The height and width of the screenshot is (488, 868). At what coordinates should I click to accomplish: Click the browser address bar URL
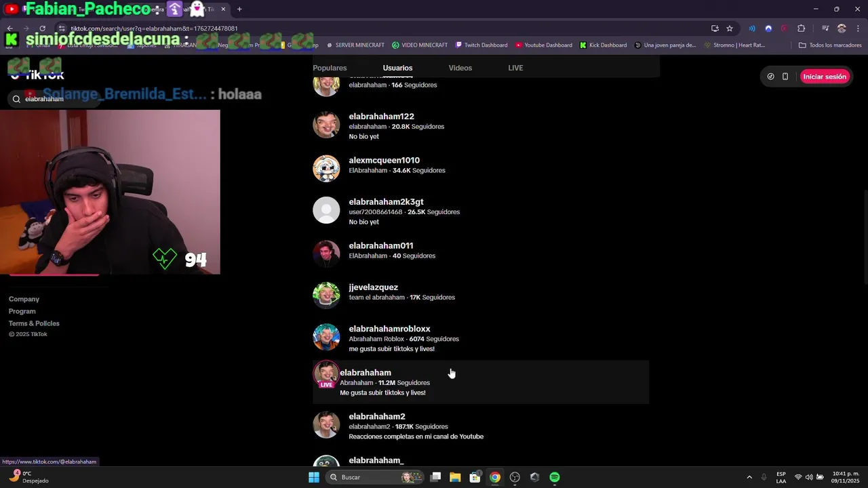(x=154, y=28)
